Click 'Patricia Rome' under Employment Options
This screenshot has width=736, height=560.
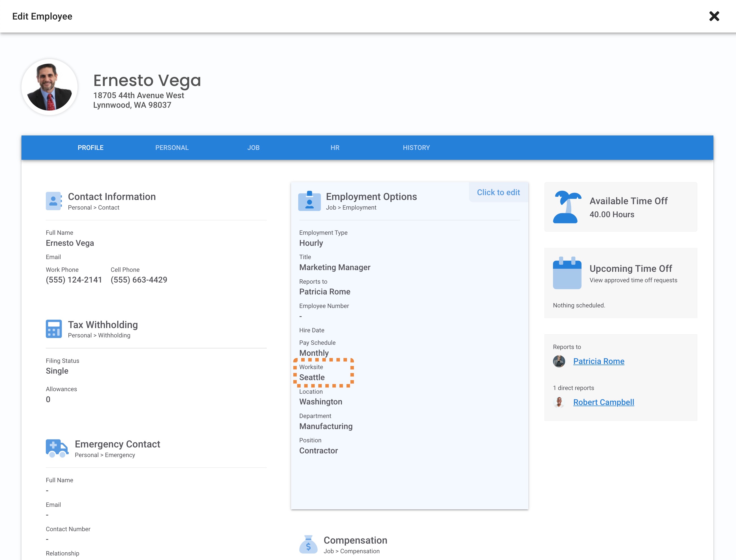click(x=325, y=292)
